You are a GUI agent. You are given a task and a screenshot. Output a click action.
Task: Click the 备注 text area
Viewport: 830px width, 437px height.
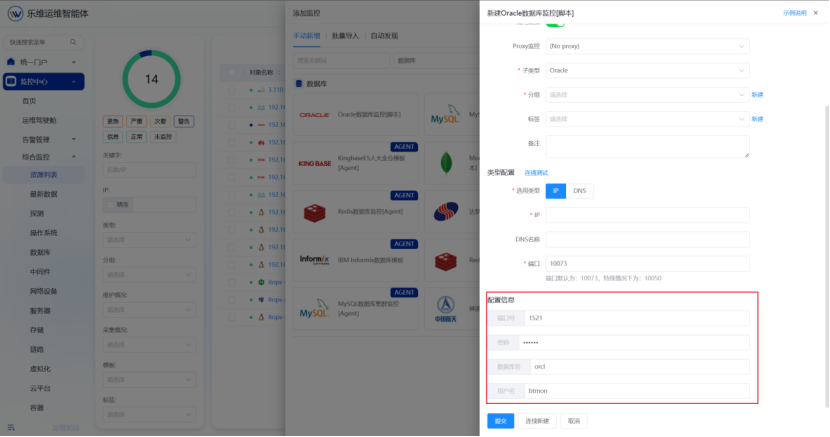pos(647,147)
